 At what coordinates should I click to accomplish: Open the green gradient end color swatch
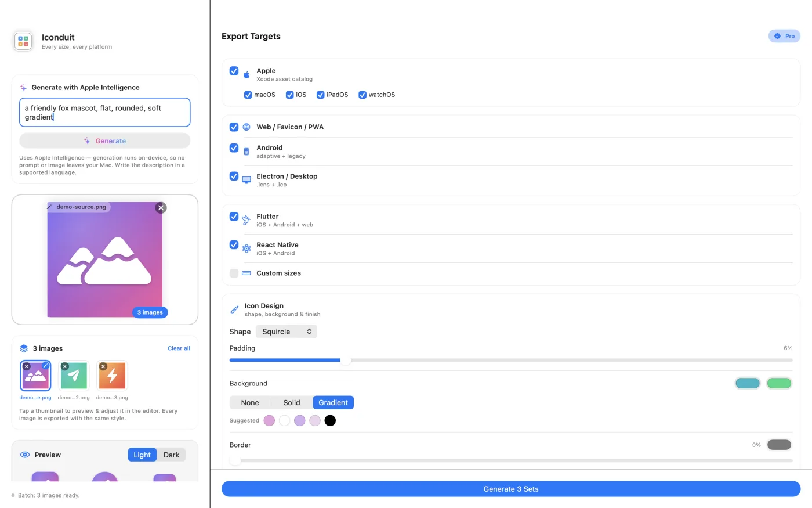(x=779, y=383)
